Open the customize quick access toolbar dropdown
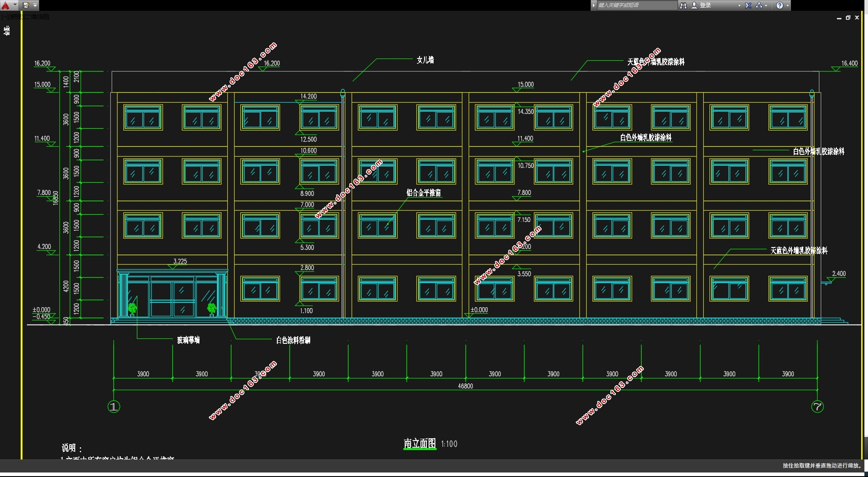This screenshot has width=868, height=477. [35, 5]
